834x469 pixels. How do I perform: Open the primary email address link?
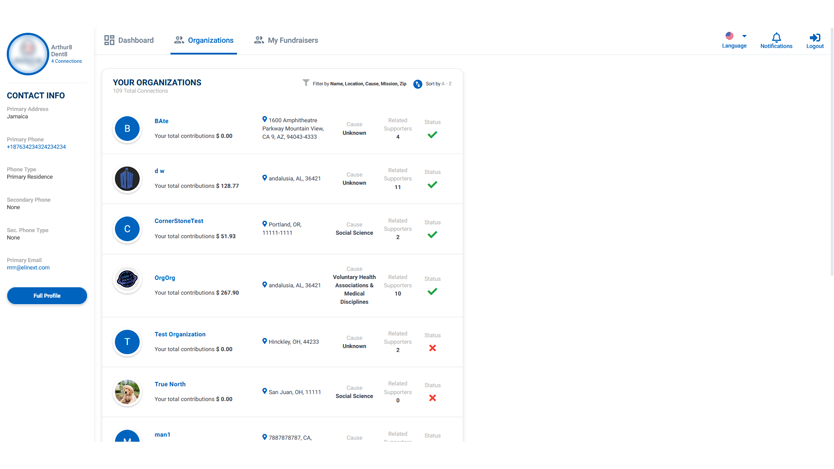click(x=28, y=268)
